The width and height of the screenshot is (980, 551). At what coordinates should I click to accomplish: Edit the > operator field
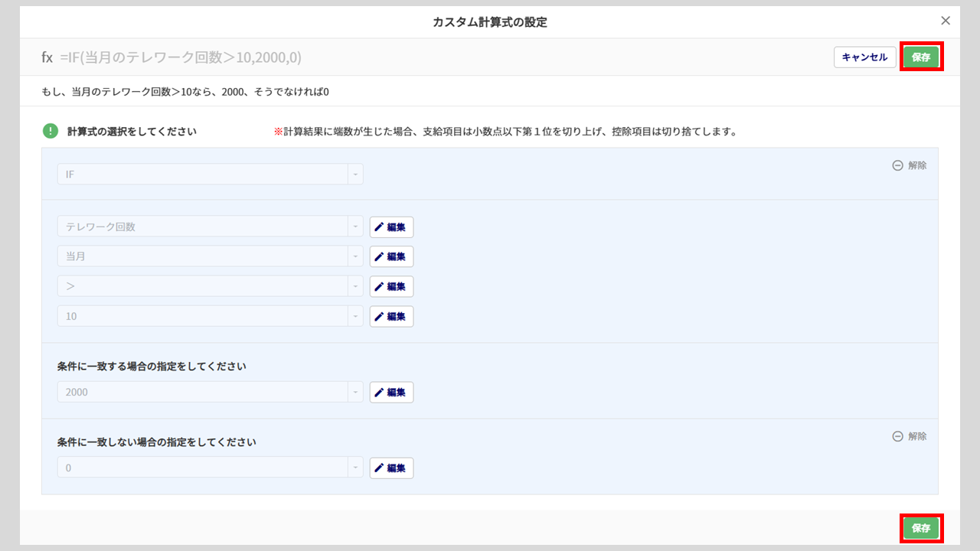pos(391,286)
